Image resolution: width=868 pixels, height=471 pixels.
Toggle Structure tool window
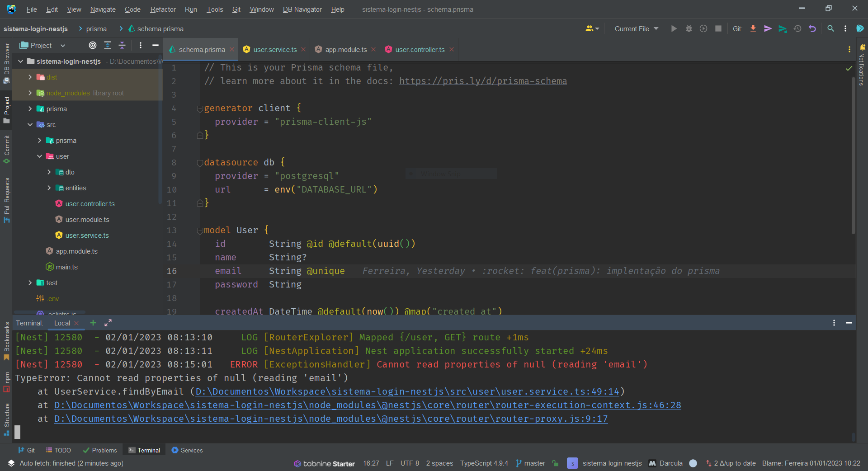click(6, 419)
